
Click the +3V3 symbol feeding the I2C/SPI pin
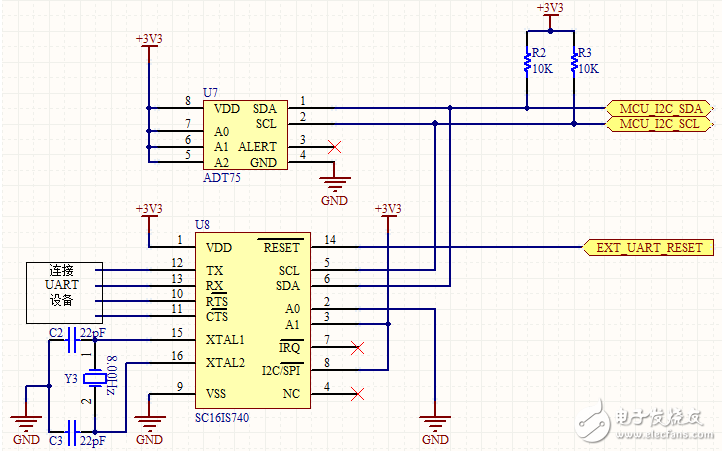(387, 213)
